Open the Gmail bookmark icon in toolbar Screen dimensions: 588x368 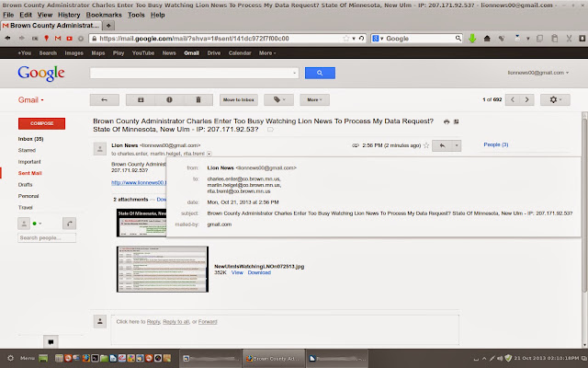(58, 39)
